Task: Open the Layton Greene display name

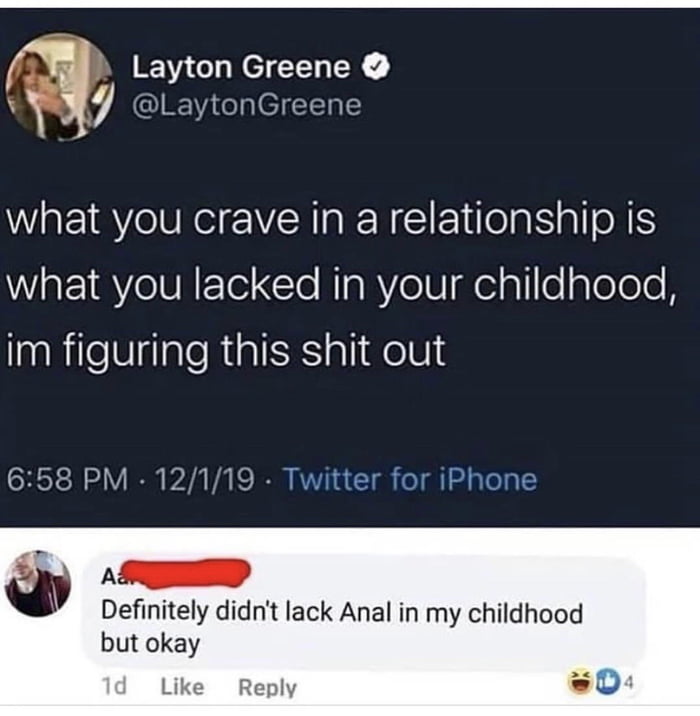Action: pyautogui.click(x=241, y=67)
